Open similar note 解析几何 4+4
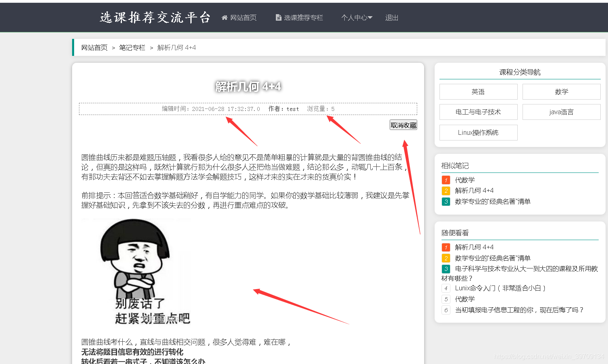The image size is (608, 364). (474, 190)
